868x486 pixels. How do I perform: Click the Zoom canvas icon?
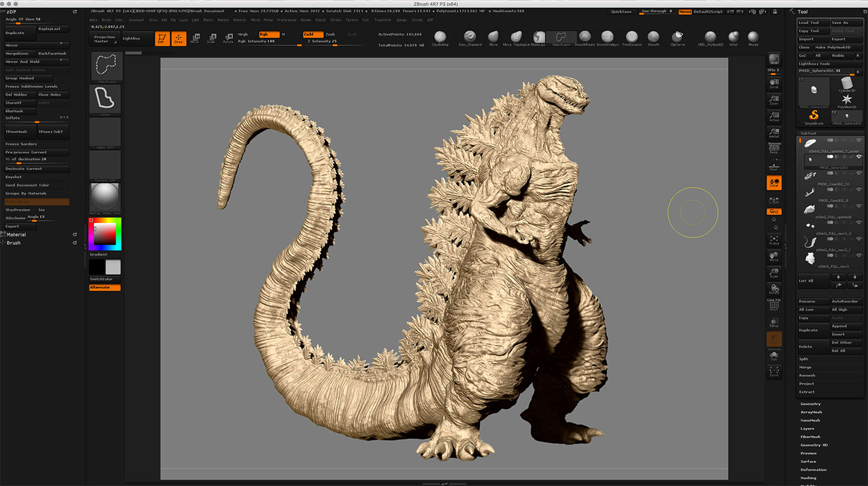point(774,100)
